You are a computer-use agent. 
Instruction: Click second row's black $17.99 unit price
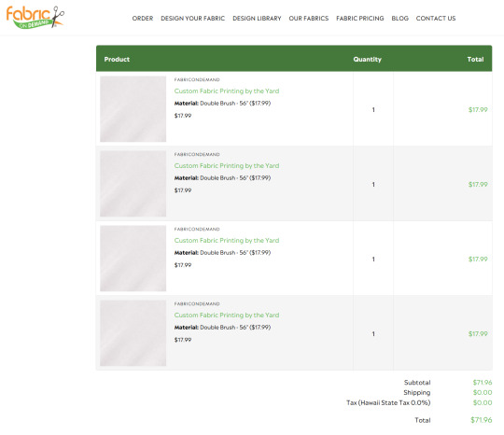coord(183,190)
